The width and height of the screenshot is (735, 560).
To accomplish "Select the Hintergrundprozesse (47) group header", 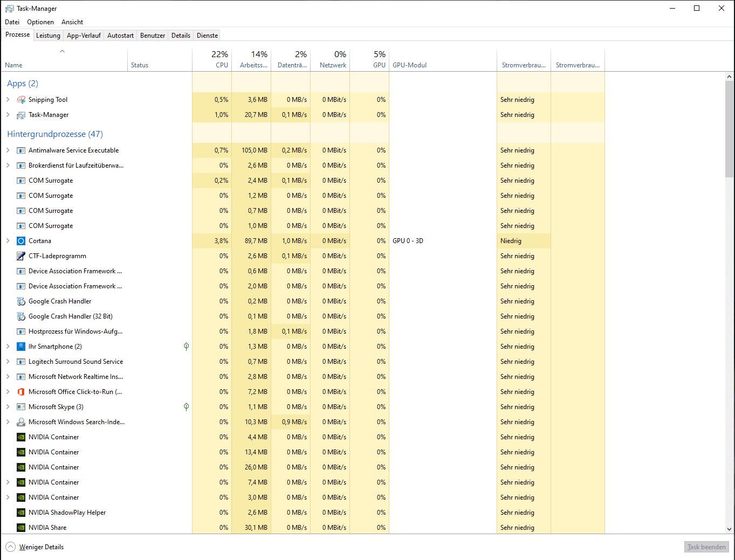I will [55, 134].
